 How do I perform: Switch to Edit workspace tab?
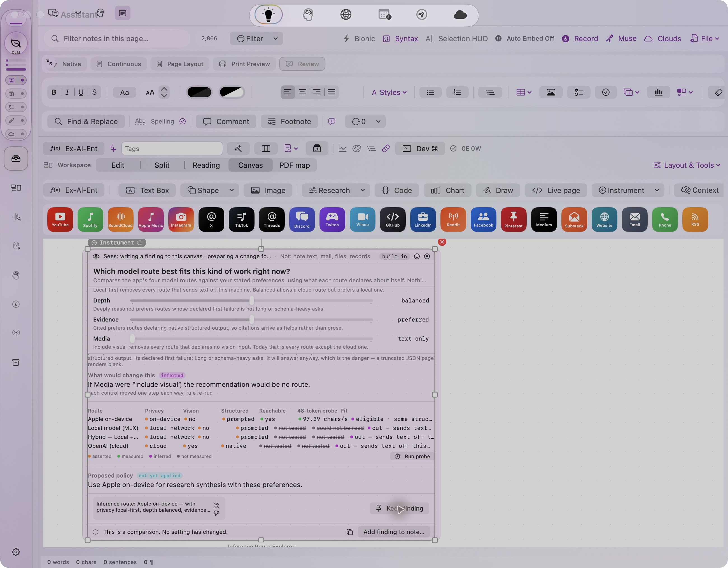click(x=118, y=165)
